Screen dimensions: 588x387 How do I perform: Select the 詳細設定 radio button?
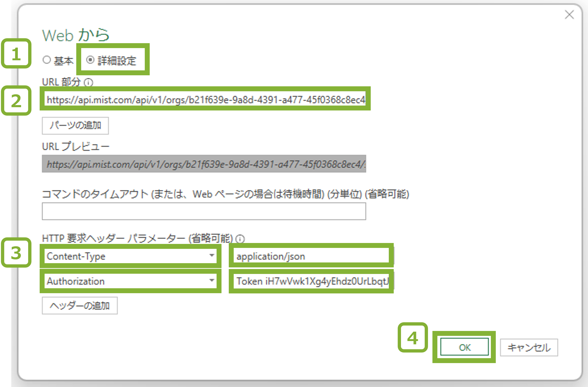pos(91,60)
